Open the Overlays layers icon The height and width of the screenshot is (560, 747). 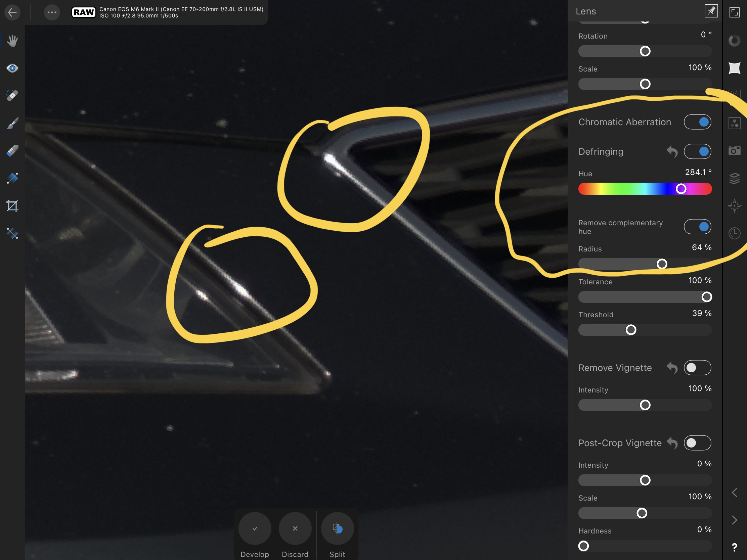[735, 178]
